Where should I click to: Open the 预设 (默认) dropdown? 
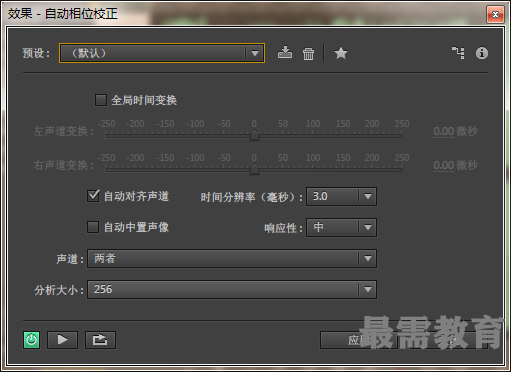pos(162,53)
